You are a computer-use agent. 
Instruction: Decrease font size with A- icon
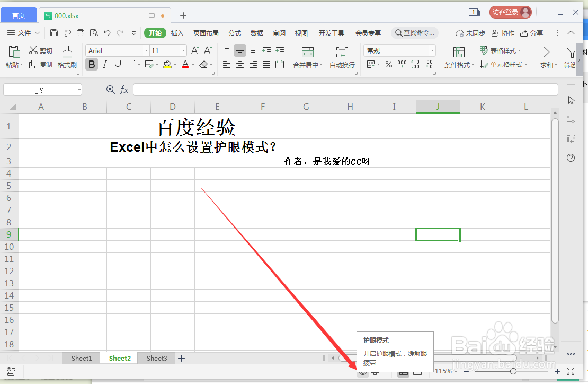pyautogui.click(x=208, y=50)
